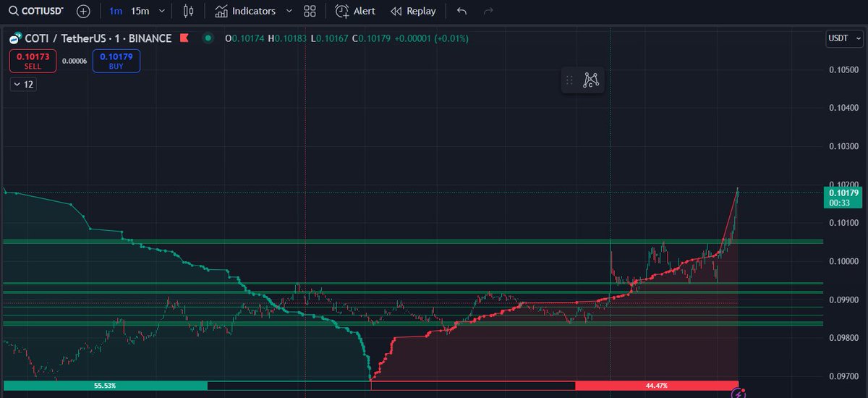Screen dimensions: 868x398
Task: Grab the floating toolbar drag handle
Action: pyautogui.click(x=569, y=80)
